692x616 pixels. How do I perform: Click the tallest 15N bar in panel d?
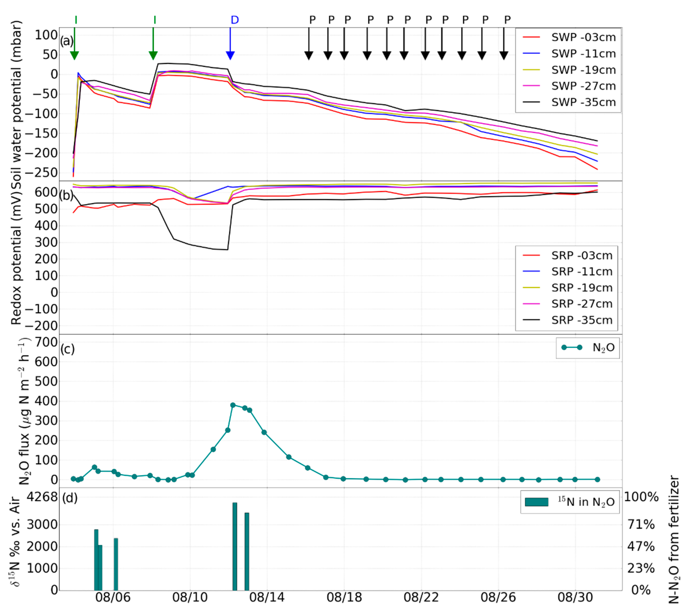tap(235, 547)
